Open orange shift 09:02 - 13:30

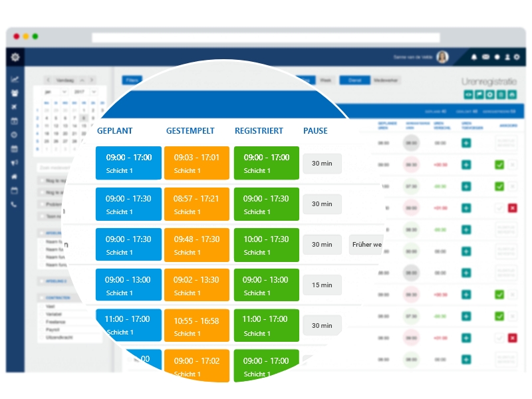[197, 285]
